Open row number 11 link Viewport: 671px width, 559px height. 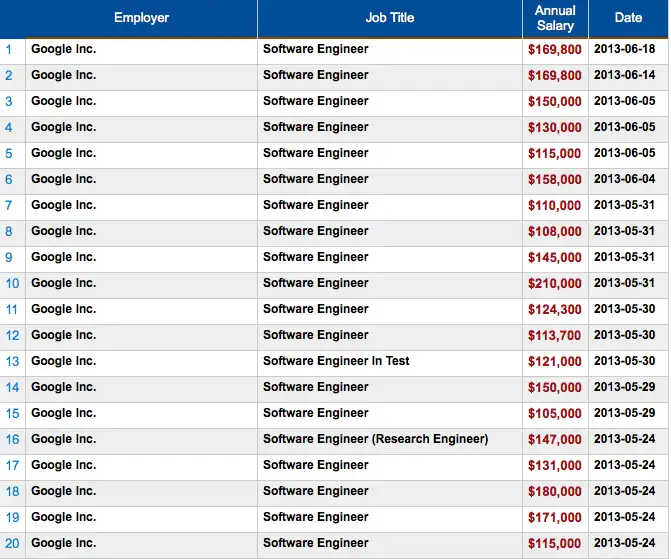12,309
